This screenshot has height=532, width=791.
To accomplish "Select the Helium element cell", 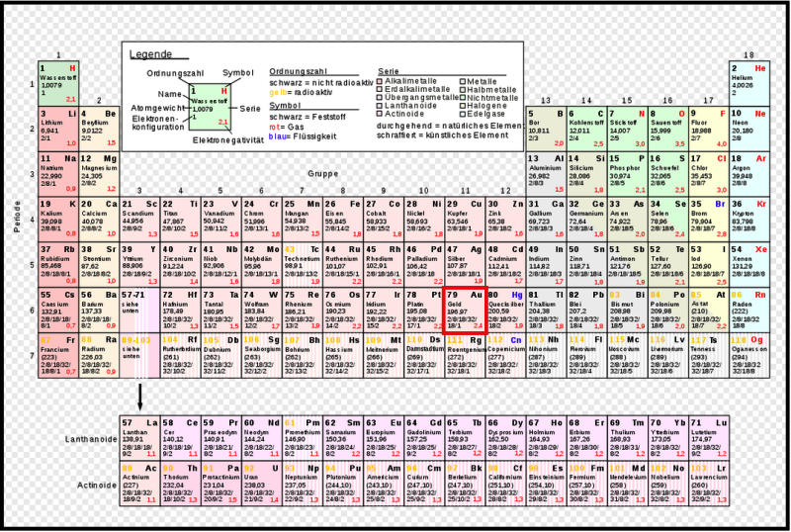I will (749, 83).
